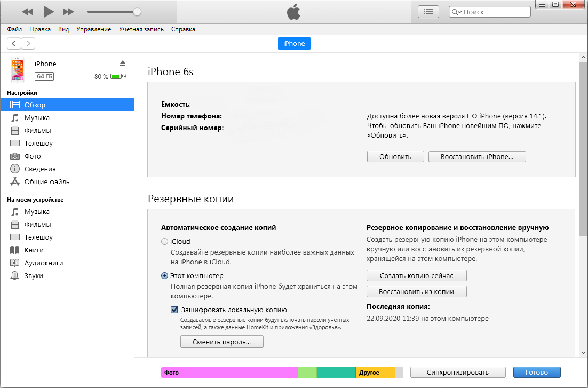Click the Серийный номер label
The image size is (588, 388).
193,128
